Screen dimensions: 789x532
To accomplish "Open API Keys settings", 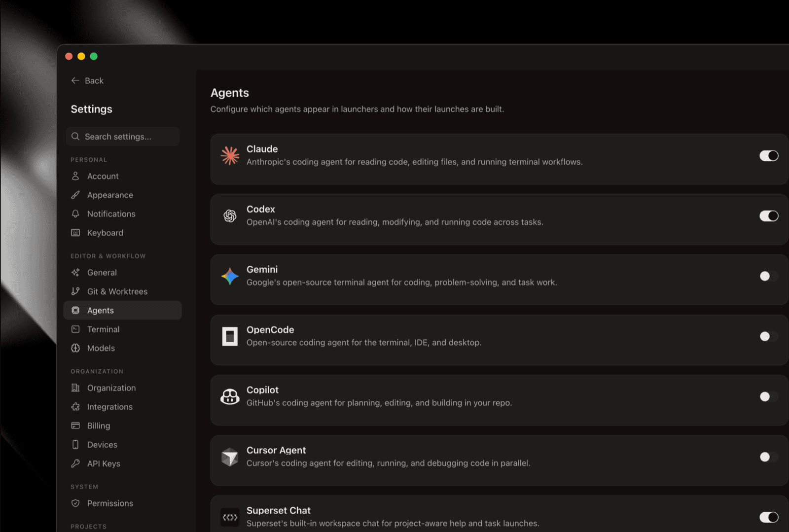I will point(104,463).
